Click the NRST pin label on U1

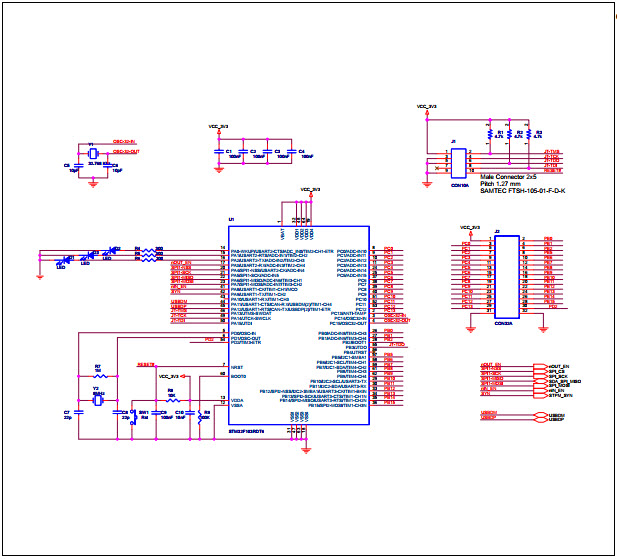pyautogui.click(x=237, y=368)
